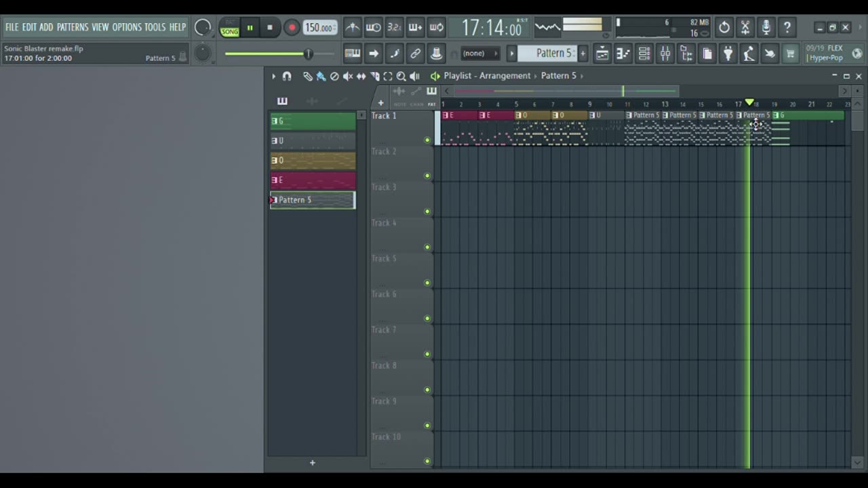Click the green song position marker
Image resolution: width=868 pixels, height=488 pixels.
click(749, 102)
